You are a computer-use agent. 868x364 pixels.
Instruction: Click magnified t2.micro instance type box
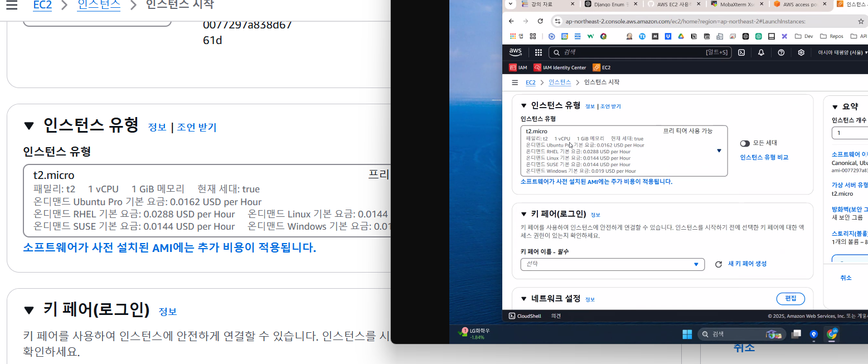[206, 201]
